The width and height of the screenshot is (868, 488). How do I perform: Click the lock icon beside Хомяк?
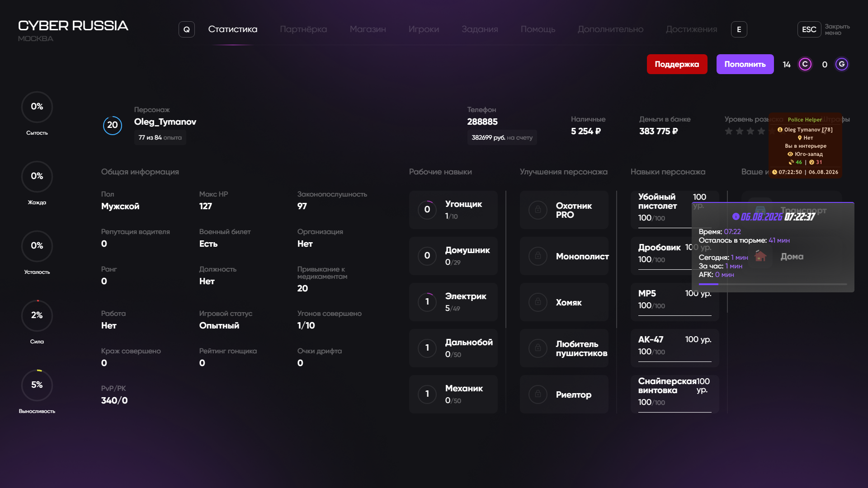[538, 302]
